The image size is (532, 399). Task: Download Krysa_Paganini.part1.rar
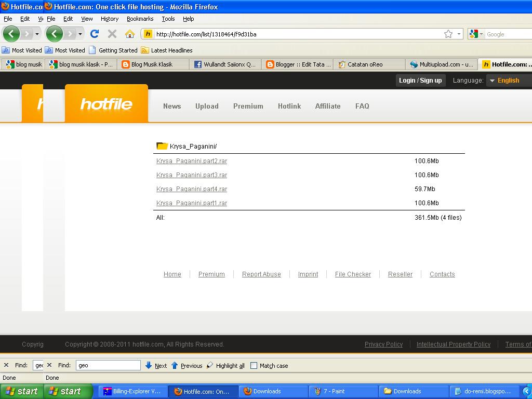pos(192,203)
